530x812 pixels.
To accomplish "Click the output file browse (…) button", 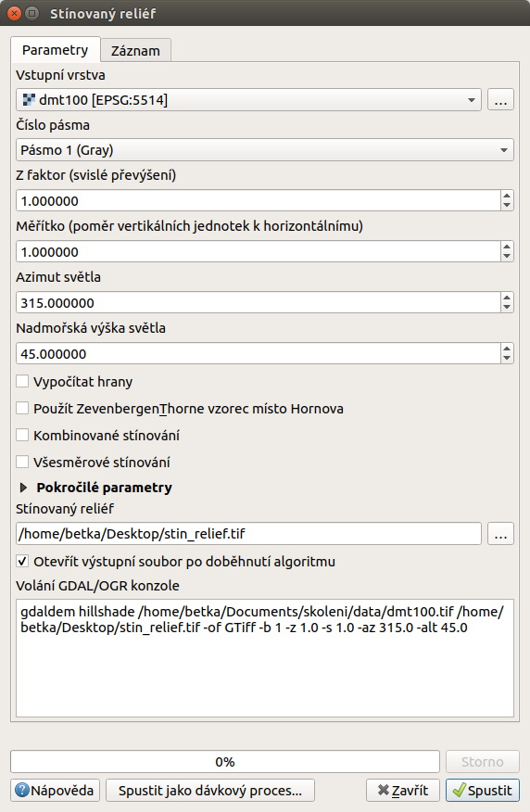I will coord(500,533).
